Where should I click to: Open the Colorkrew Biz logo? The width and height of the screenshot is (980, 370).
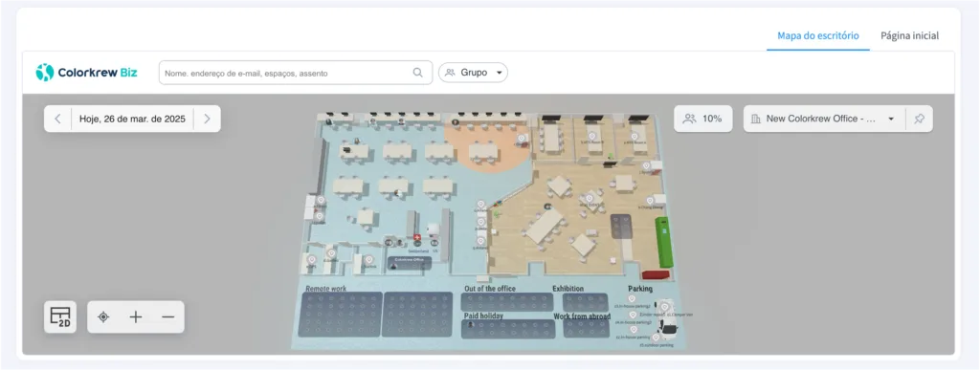click(86, 73)
